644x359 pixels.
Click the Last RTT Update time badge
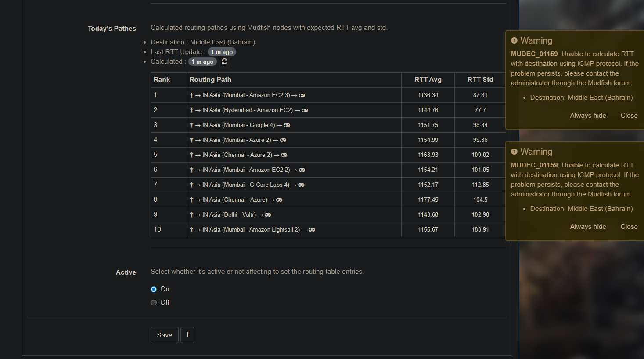click(222, 52)
